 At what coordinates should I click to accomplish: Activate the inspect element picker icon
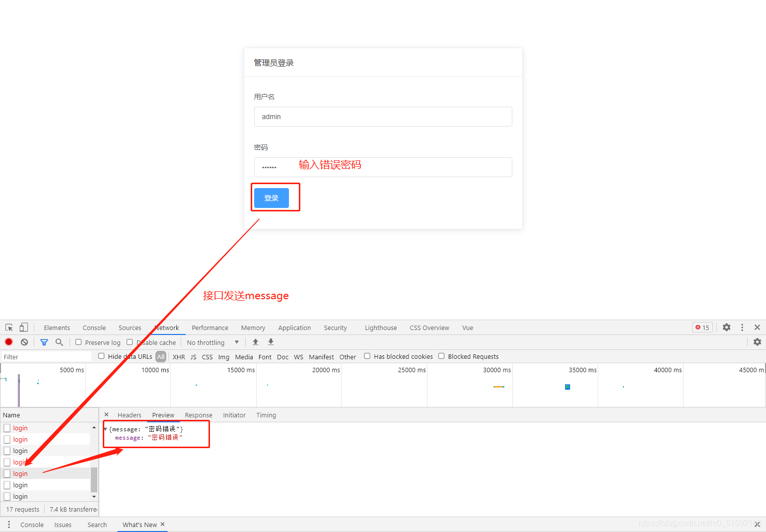(x=9, y=328)
